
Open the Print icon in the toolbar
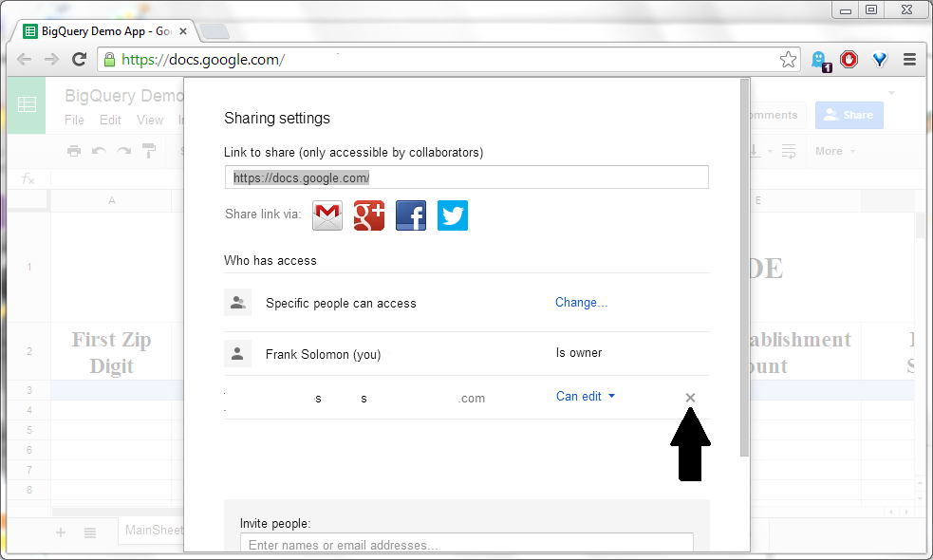(x=73, y=150)
